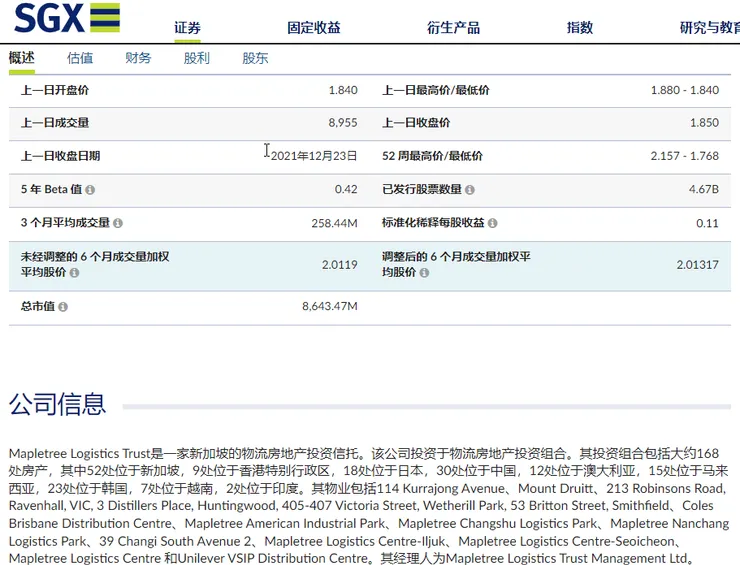Click the 52-week range 2.157 - 1.768
740x565 pixels.
685,156
